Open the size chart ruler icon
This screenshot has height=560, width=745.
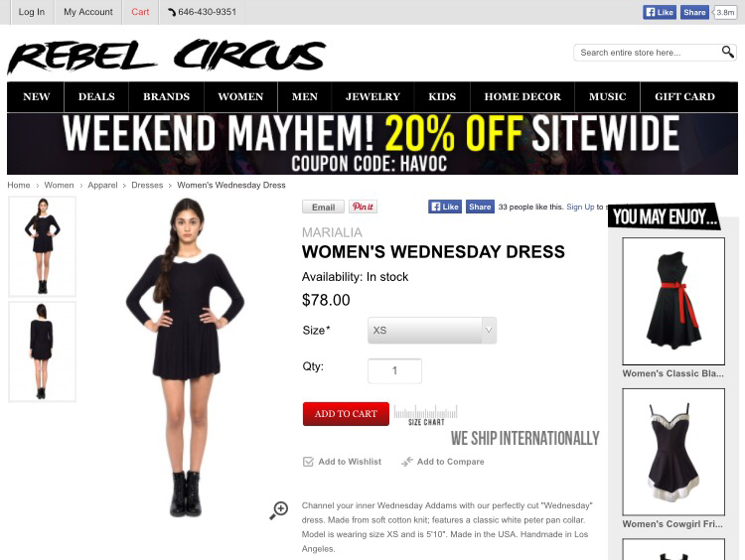click(426, 415)
